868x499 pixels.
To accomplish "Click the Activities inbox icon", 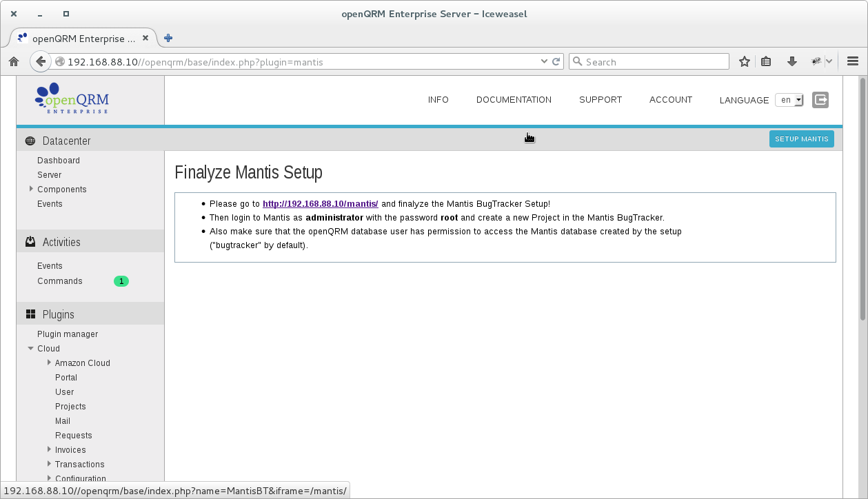I will pos(30,242).
